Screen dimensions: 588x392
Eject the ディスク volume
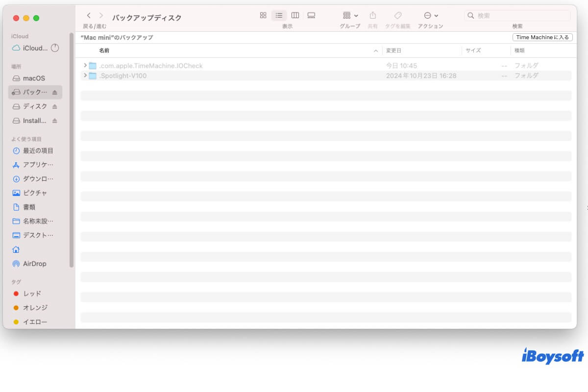point(63,106)
